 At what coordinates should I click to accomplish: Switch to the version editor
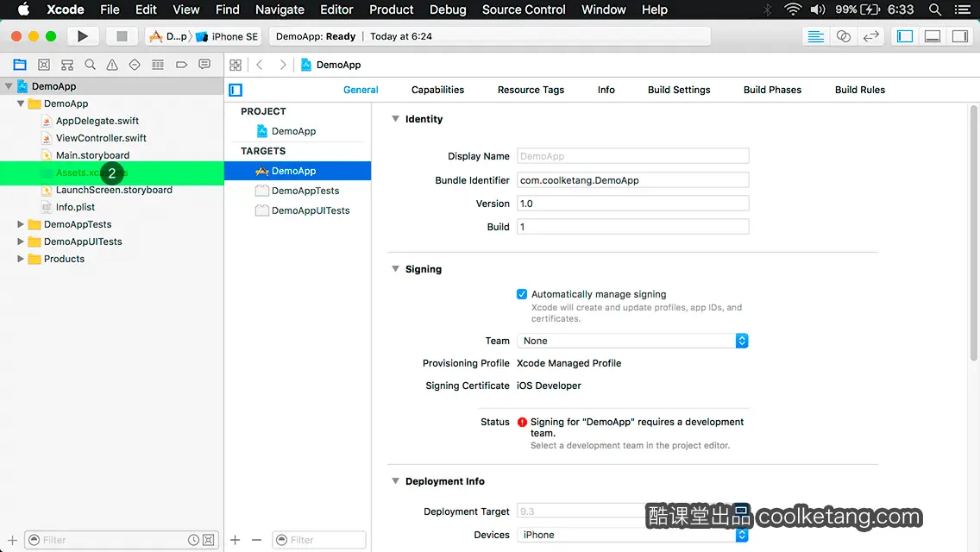[870, 36]
